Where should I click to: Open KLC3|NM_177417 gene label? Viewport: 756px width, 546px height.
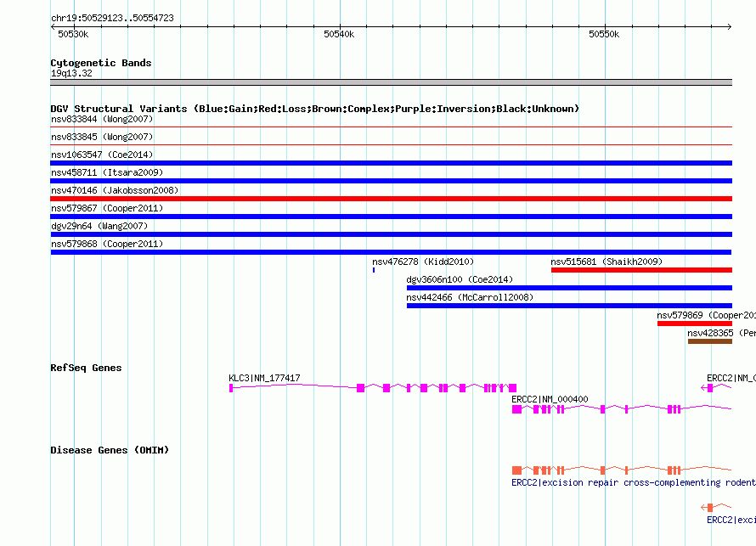[264, 379]
